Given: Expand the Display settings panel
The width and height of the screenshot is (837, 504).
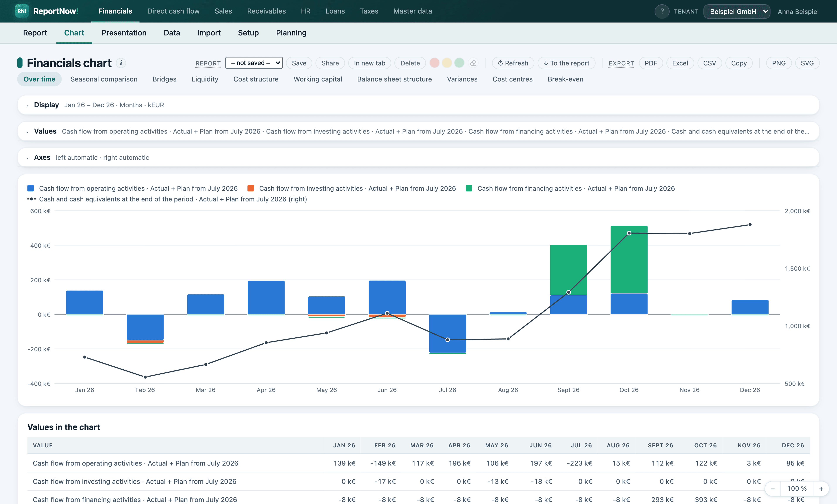Looking at the screenshot, I should [418, 105].
